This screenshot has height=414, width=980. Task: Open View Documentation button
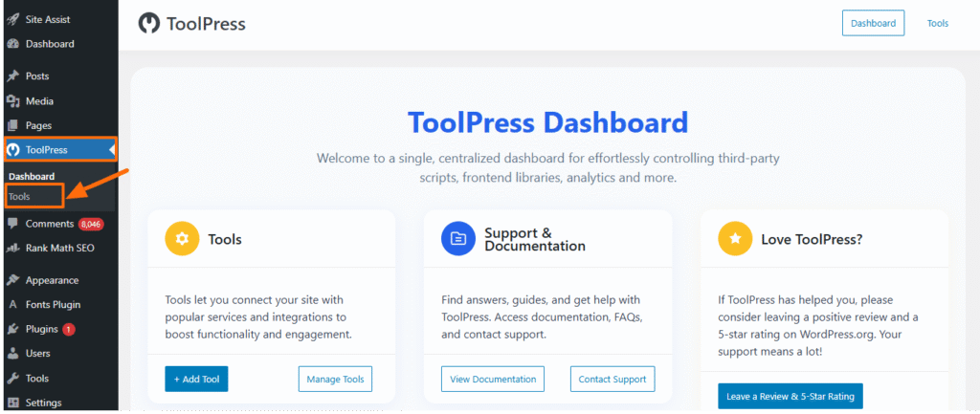493,379
